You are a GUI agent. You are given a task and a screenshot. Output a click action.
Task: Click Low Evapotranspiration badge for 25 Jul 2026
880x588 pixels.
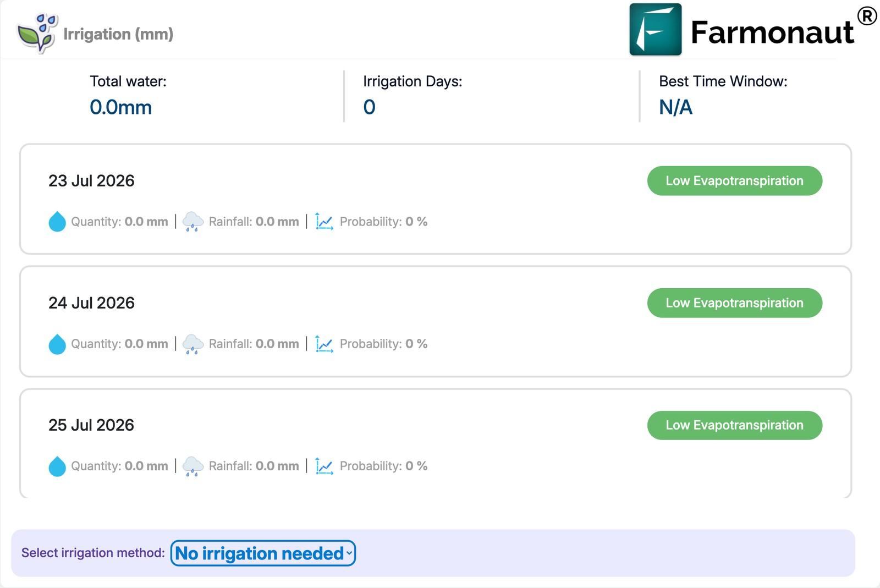pyautogui.click(x=734, y=425)
